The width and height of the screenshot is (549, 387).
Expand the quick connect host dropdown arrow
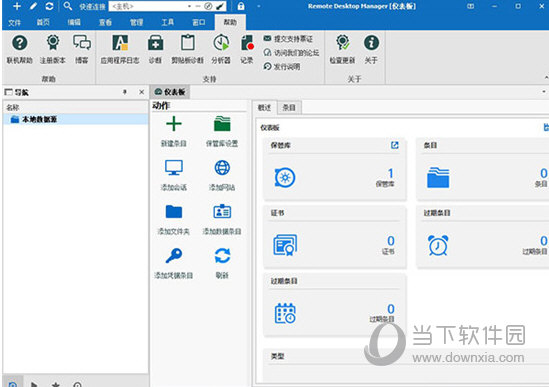189,6
